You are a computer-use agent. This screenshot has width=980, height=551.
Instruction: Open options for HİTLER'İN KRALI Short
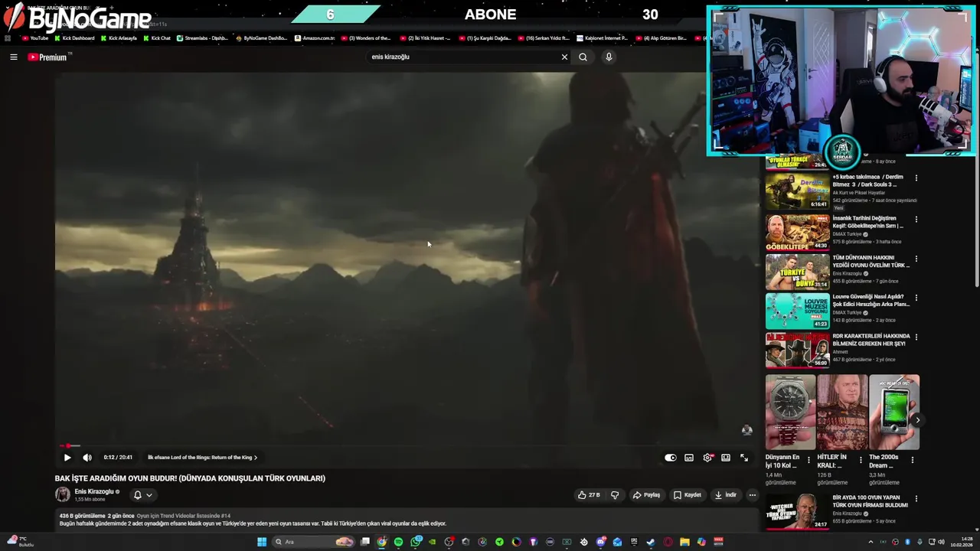(x=861, y=461)
